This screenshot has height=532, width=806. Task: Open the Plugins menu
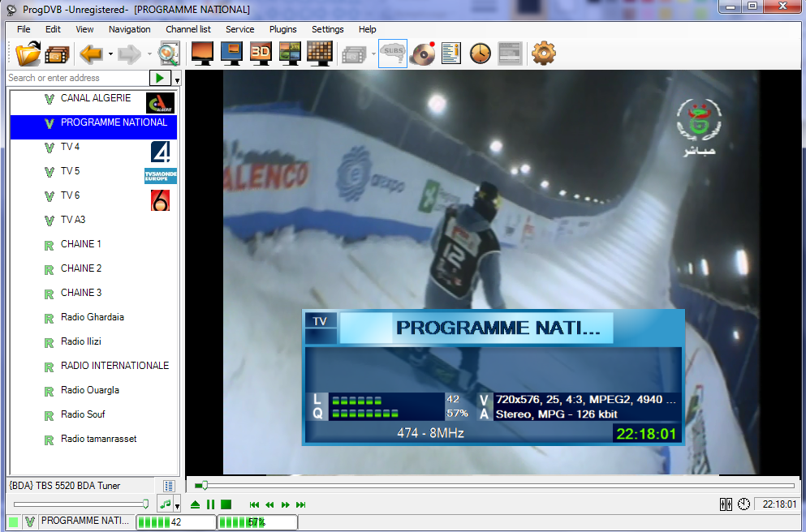pos(282,29)
